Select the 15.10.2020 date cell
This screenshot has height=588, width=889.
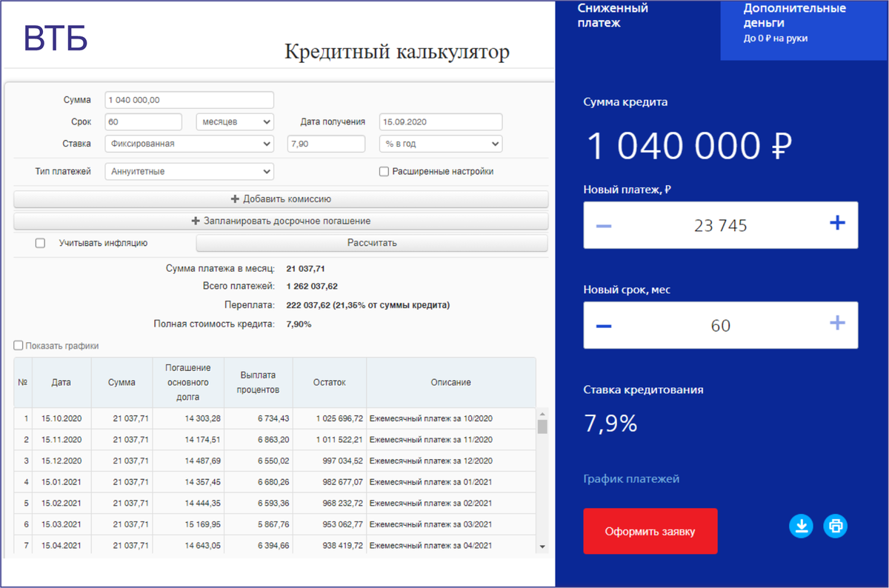(x=61, y=418)
